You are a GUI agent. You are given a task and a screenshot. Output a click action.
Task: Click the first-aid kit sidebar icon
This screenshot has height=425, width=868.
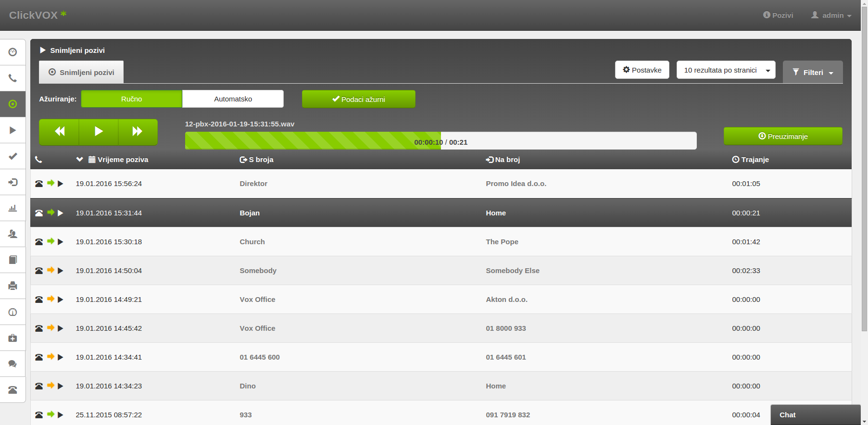13,338
